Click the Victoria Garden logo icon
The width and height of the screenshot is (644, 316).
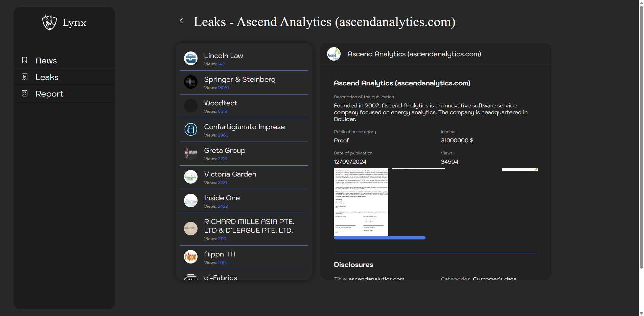tap(191, 177)
